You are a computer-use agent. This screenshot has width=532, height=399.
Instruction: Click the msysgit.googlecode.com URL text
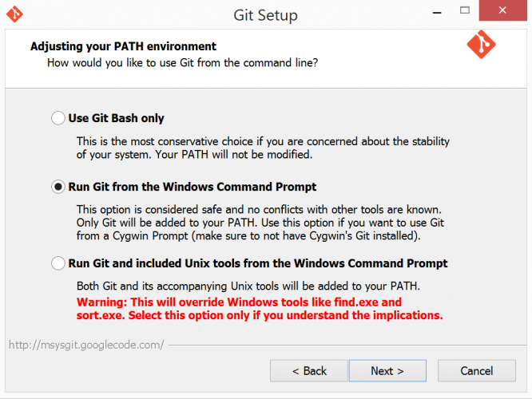pyautogui.click(x=86, y=345)
